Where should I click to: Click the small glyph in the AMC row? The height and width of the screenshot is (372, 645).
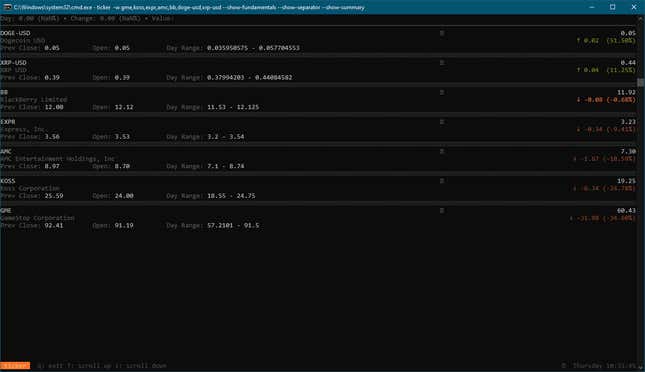pos(442,152)
